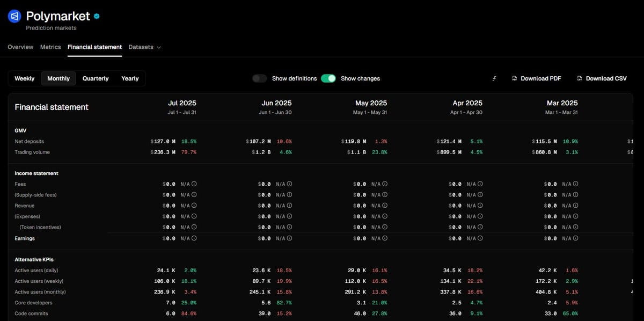Download the statement as CSV
Screen dimensions: 644x321
tap(602, 78)
